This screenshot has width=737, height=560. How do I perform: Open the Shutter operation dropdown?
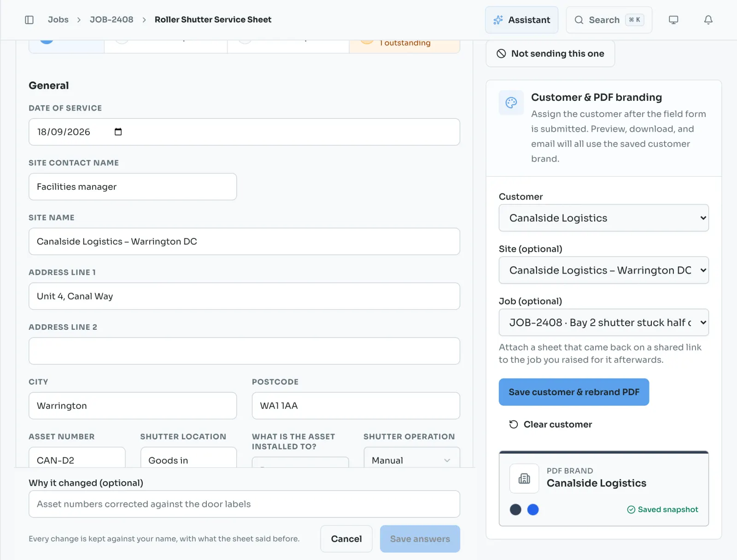tap(412, 458)
